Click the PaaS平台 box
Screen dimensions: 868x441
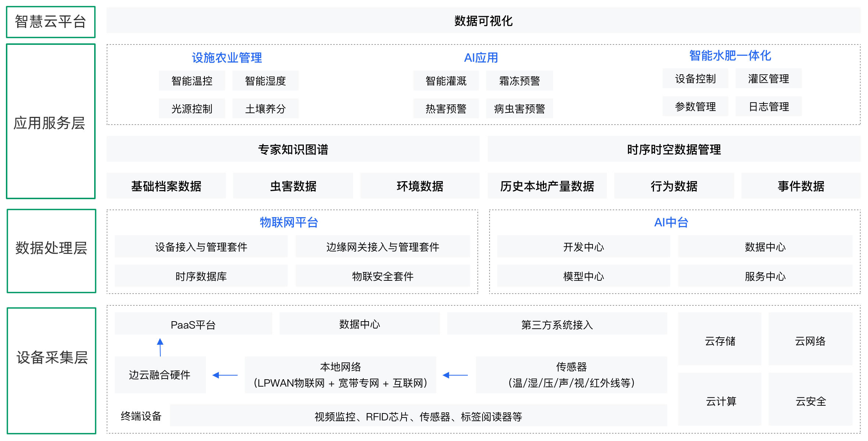(x=193, y=324)
